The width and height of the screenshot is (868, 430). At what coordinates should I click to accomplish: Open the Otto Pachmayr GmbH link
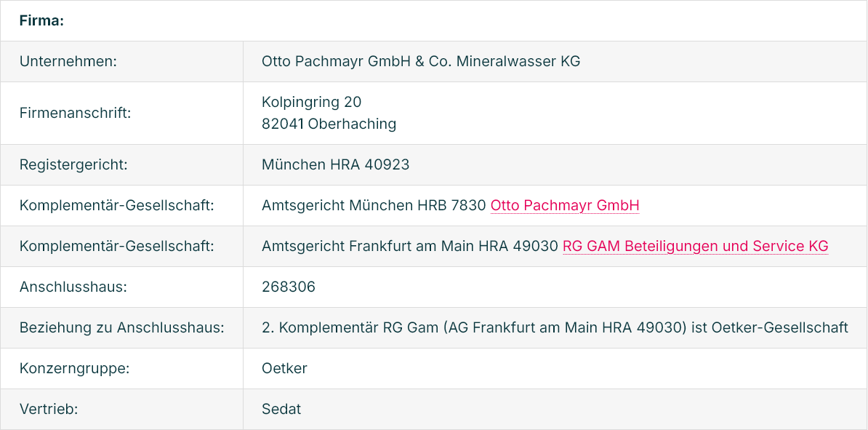564,206
